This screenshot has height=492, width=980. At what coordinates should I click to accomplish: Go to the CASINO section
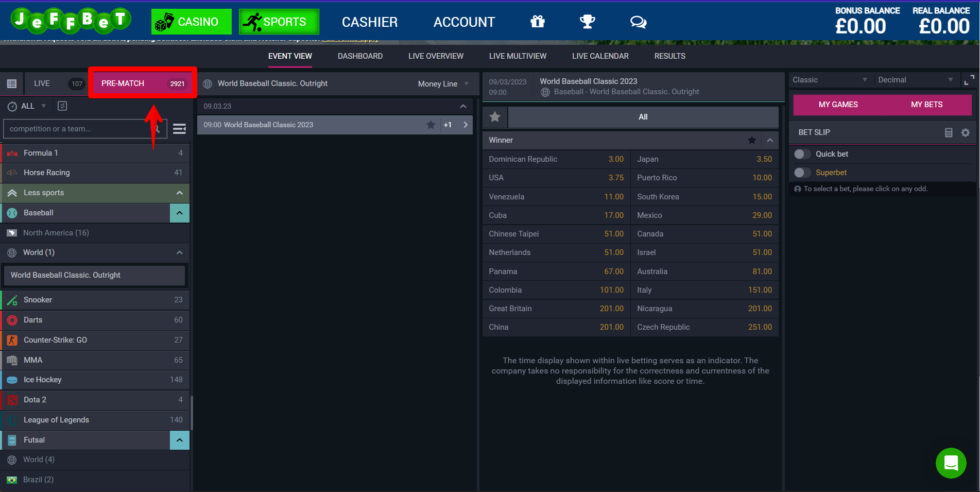point(192,22)
